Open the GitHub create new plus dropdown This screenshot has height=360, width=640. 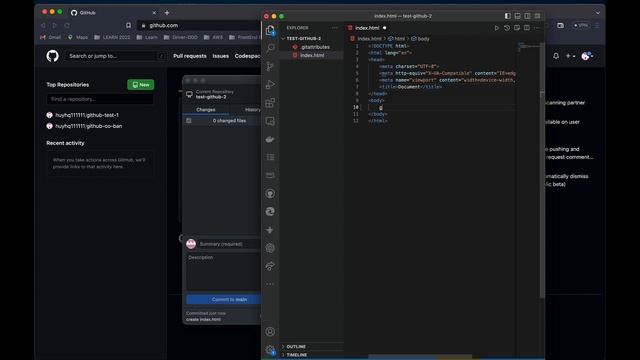click(570, 56)
